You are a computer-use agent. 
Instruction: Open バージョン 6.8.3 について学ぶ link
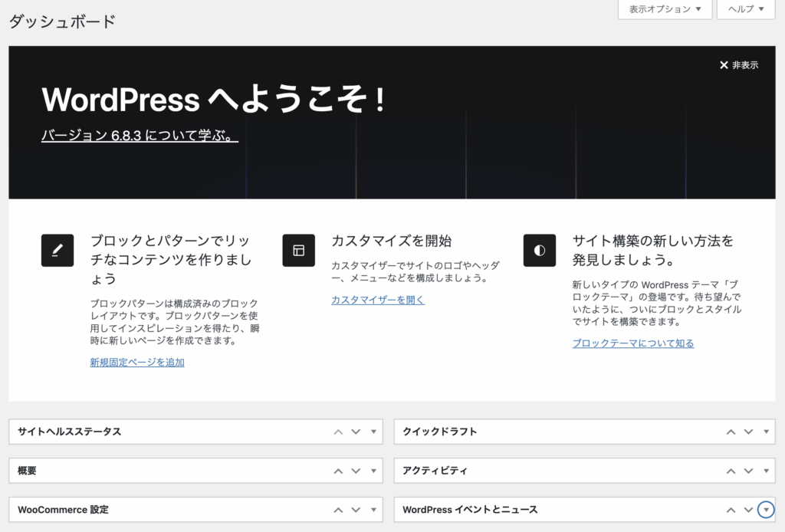(x=140, y=136)
